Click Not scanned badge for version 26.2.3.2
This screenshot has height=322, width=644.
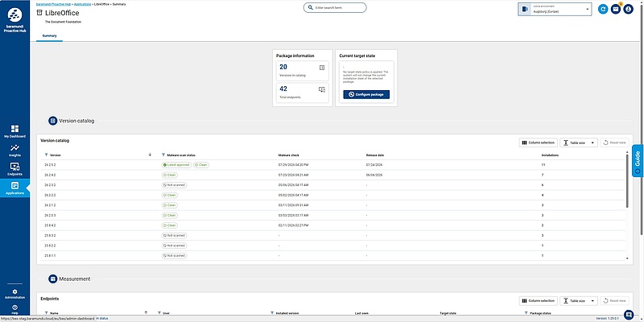(174, 185)
